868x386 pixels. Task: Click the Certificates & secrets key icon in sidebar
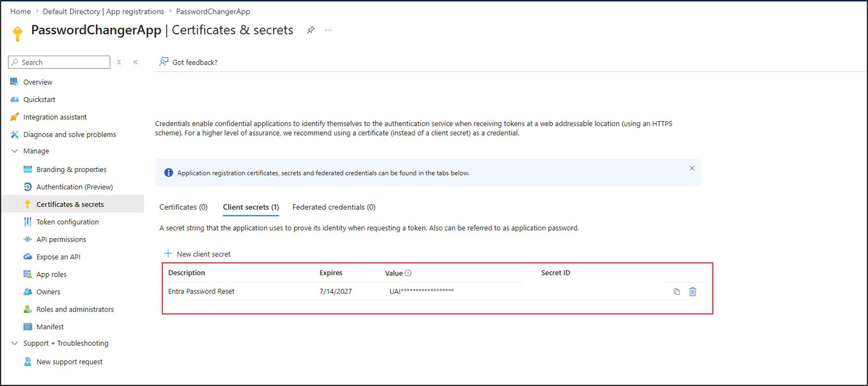pyautogui.click(x=28, y=205)
